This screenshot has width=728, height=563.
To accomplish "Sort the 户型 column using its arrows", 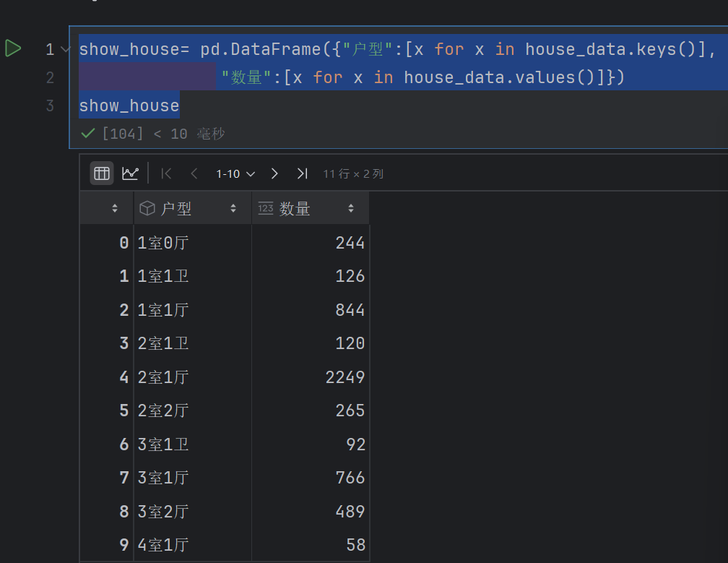I will click(233, 208).
